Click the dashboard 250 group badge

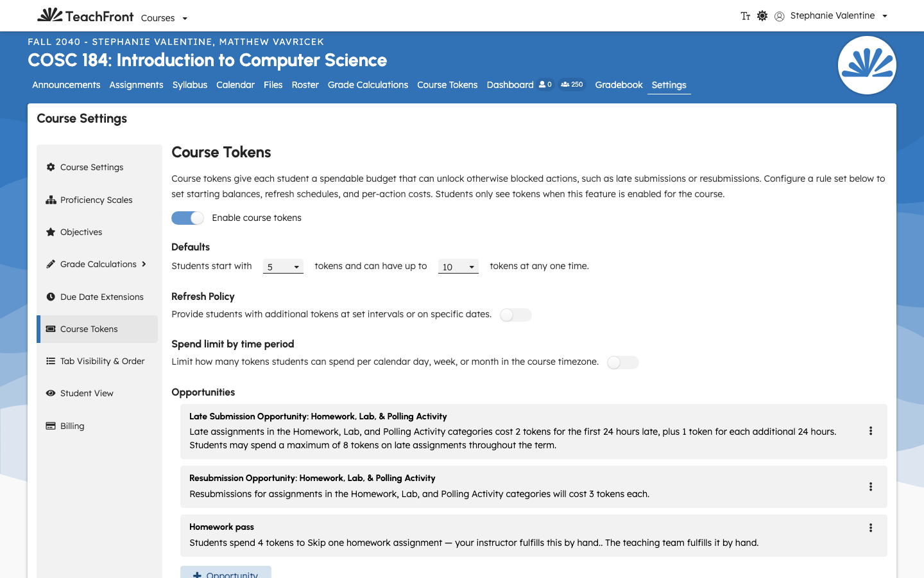coord(572,85)
